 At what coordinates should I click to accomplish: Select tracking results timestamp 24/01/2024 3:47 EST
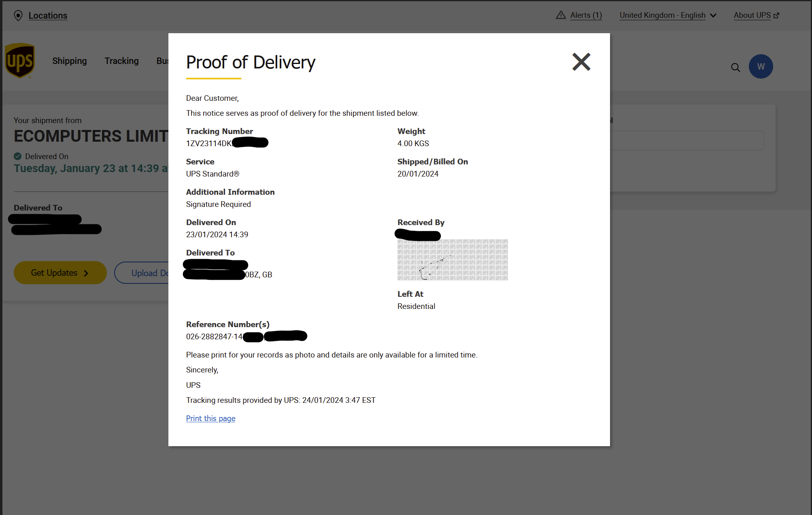click(x=339, y=400)
